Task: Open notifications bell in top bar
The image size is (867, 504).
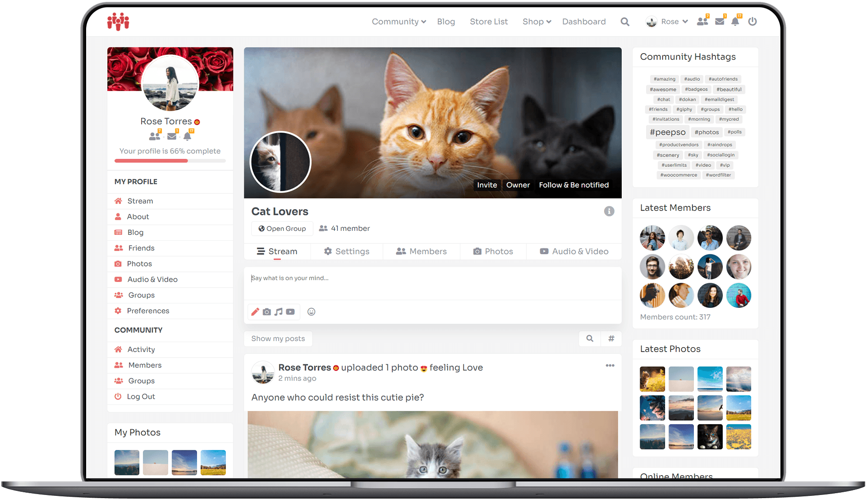Action: (735, 21)
